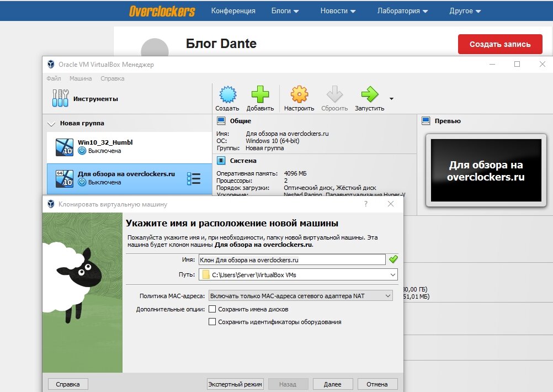Click the Win10_32_Humbl OS icon

[x=65, y=147]
